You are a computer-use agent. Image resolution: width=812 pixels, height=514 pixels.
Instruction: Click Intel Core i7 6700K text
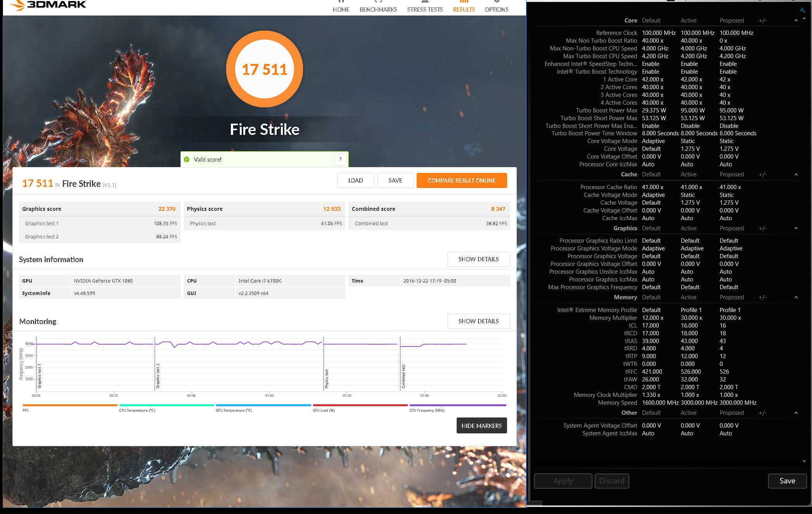(260, 281)
